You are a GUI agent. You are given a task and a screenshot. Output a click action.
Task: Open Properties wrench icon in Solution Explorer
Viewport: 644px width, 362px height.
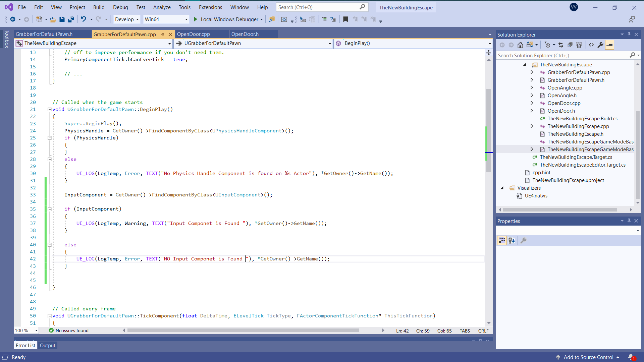(x=600, y=45)
